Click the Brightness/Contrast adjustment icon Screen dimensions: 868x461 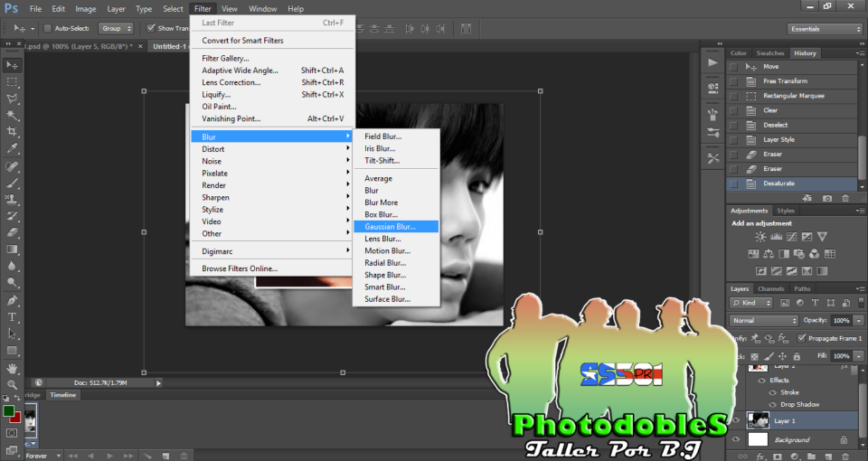click(760, 237)
